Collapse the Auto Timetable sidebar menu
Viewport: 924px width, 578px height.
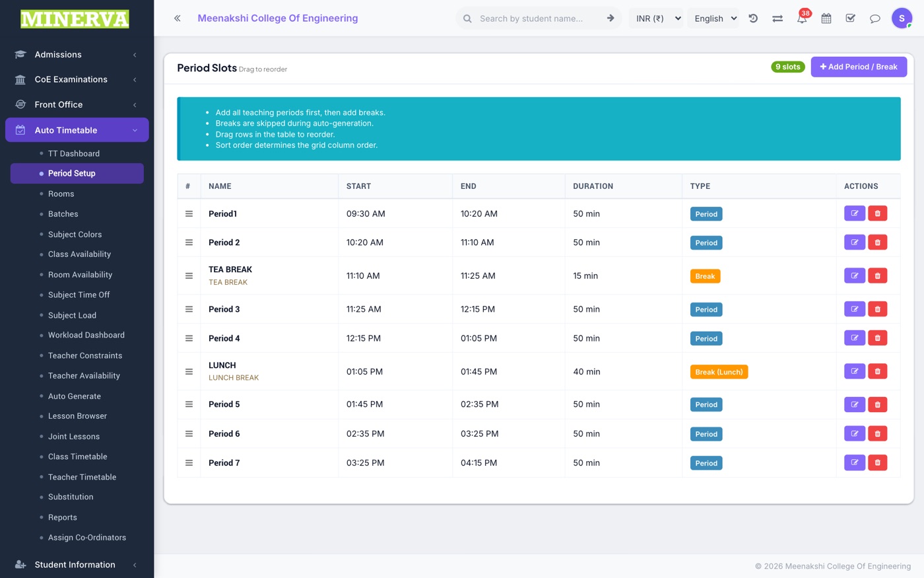click(x=77, y=130)
